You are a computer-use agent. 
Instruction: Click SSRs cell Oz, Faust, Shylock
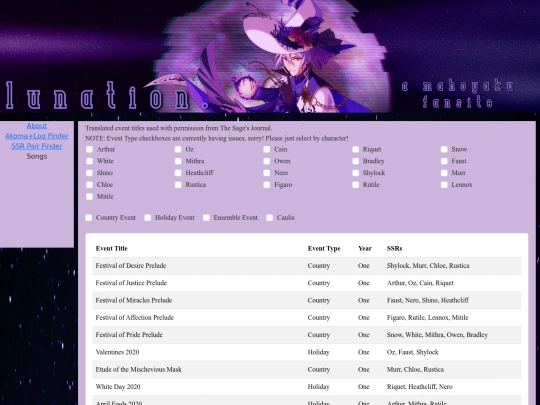(x=413, y=352)
